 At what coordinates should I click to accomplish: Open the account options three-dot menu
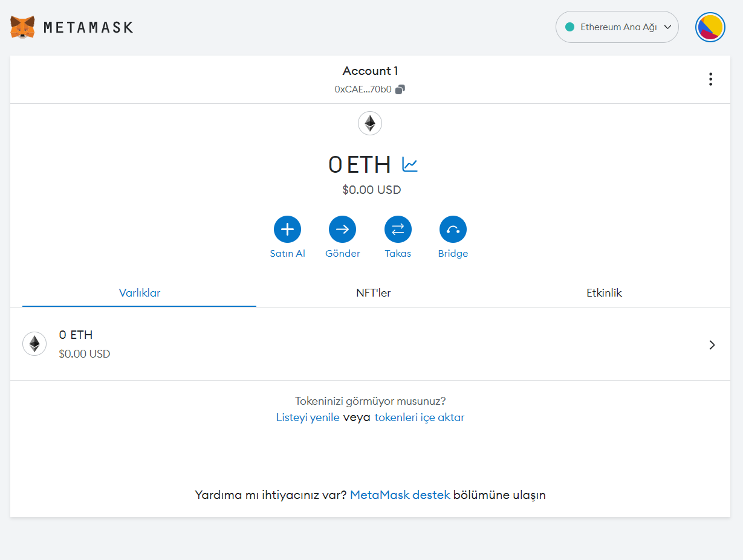(x=710, y=79)
